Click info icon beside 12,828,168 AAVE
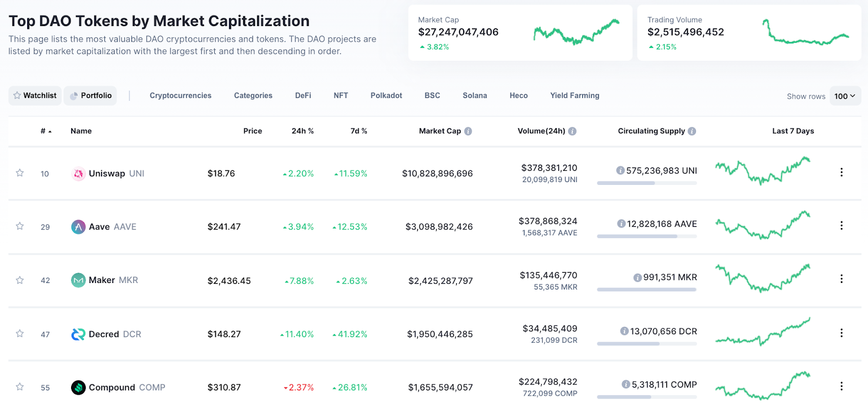The image size is (868, 411). point(621,223)
